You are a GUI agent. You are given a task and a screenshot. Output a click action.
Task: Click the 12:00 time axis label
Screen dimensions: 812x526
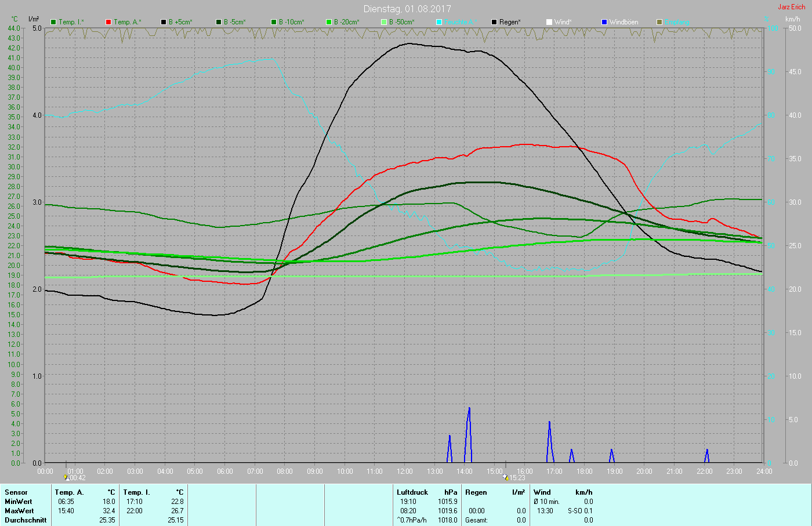point(405,471)
